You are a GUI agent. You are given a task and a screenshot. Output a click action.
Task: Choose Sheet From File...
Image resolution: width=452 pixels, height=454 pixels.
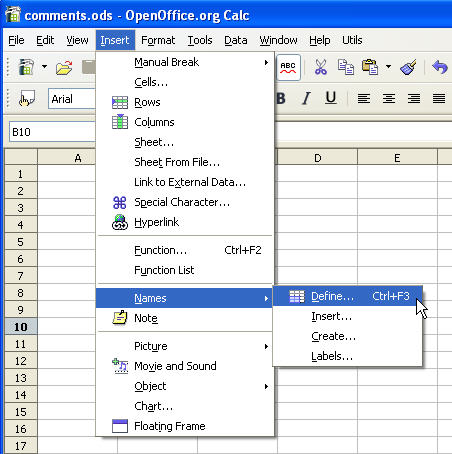tap(185, 162)
